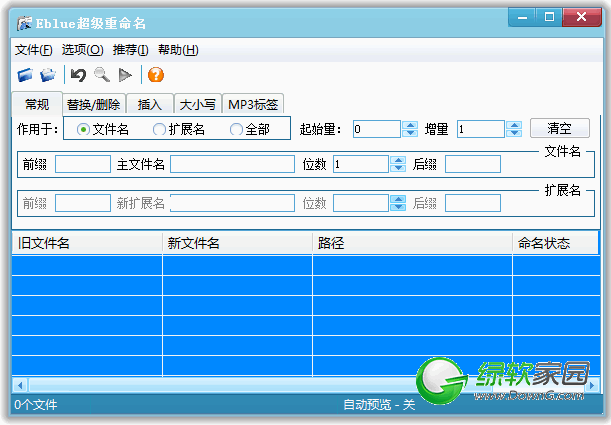Open the 推荐(I) menu
The height and width of the screenshot is (425, 611).
[x=131, y=50]
